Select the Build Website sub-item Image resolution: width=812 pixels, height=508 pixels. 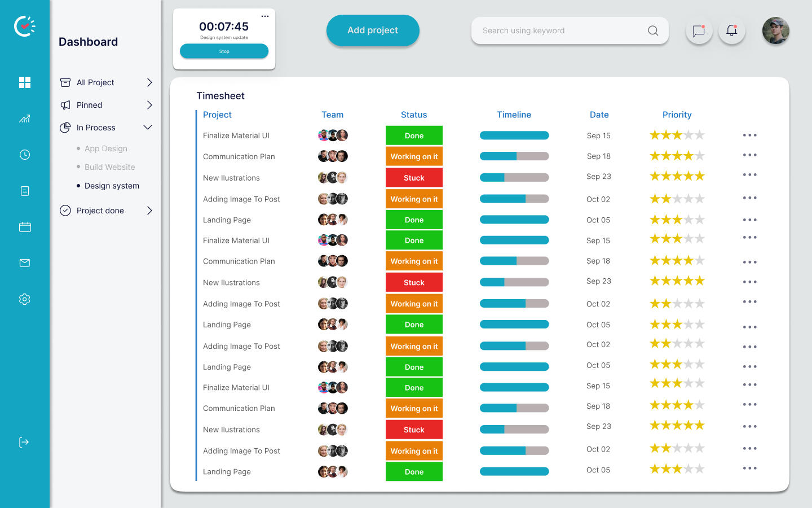pos(109,167)
